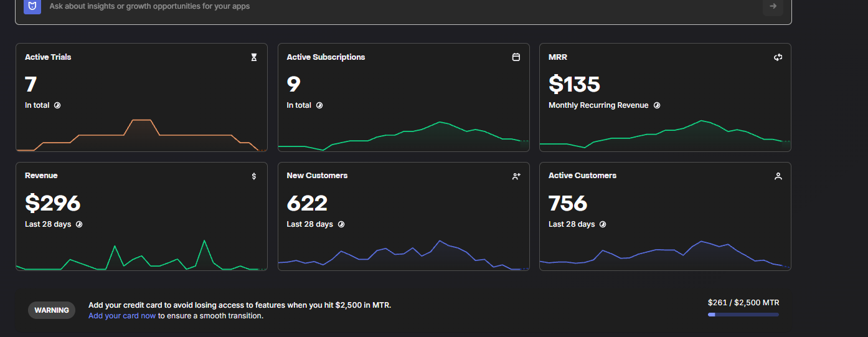The width and height of the screenshot is (868, 337).
Task: Click the info circle next to Monthly Recurring Revenue
Action: [x=656, y=105]
